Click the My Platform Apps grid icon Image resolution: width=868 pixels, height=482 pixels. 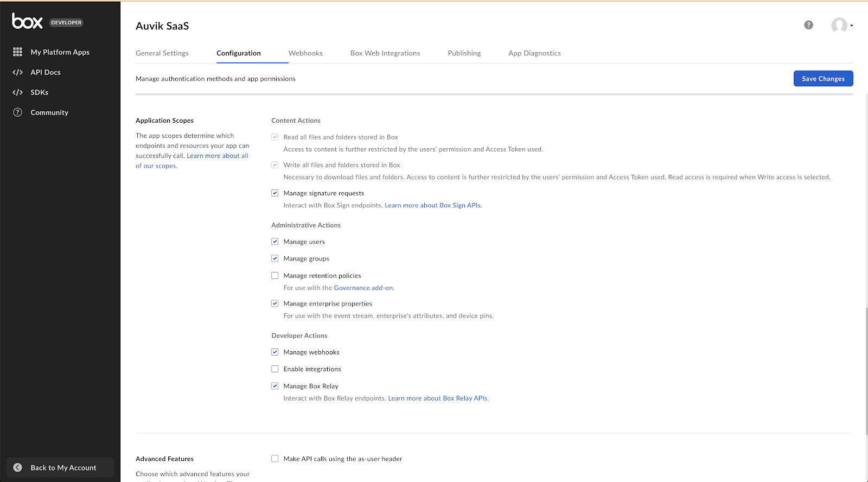point(18,52)
